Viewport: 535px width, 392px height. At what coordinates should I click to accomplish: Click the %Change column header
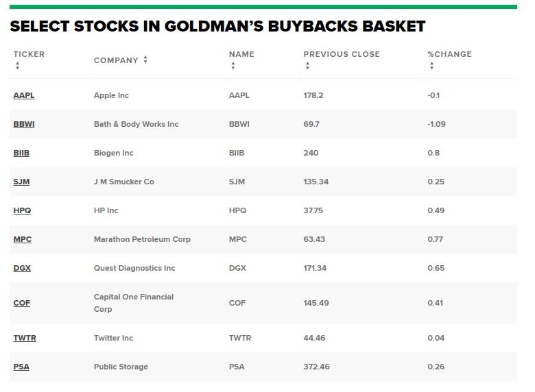tap(449, 54)
